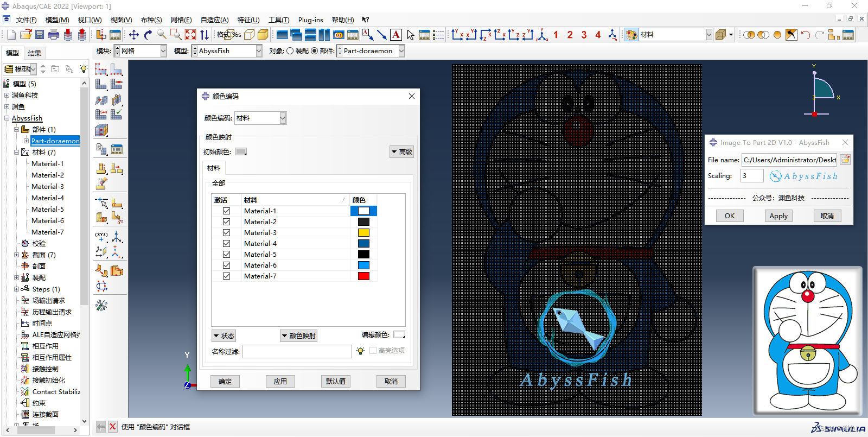Click the Verify Mesh checkmark icon
The image size is (868, 437).
117,114
